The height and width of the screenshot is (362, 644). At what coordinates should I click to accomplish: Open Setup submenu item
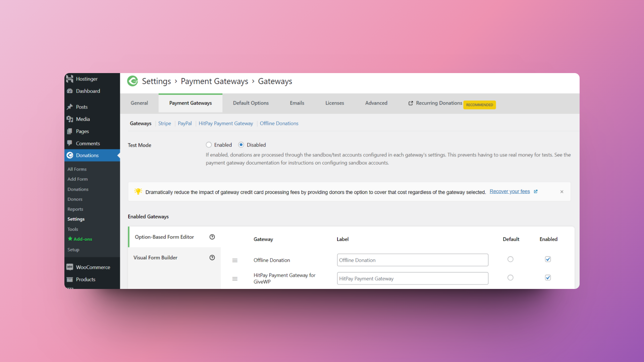(73, 250)
